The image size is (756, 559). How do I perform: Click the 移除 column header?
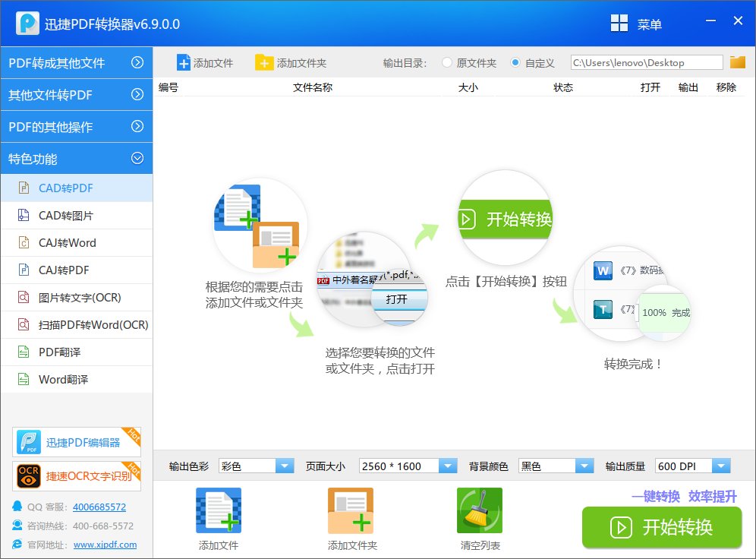726,87
